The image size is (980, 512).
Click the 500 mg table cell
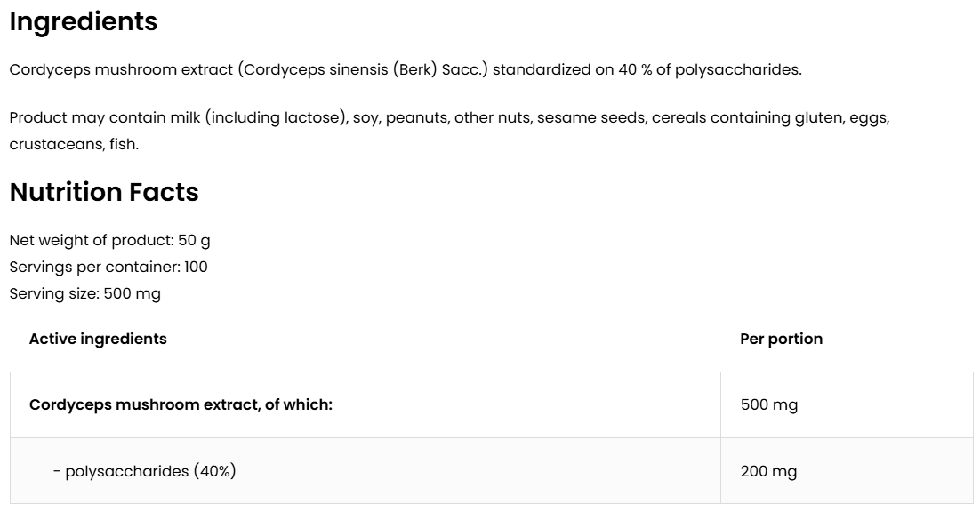769,404
